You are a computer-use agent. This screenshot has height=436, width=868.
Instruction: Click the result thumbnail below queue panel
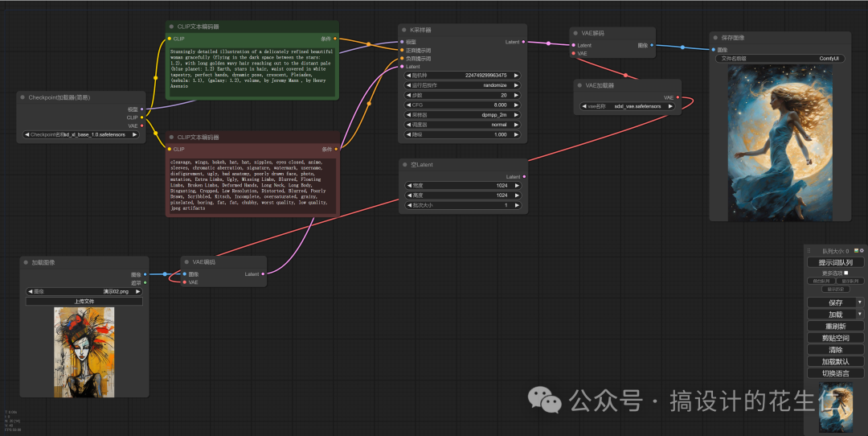[835, 407]
